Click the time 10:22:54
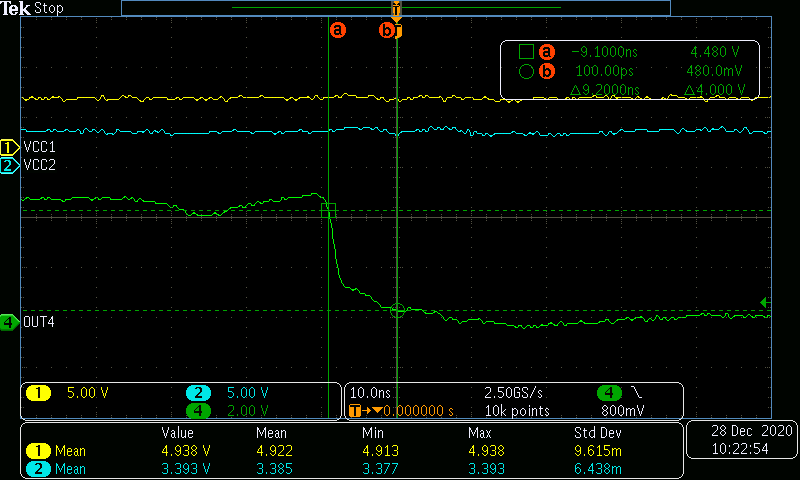Viewport: 800px width, 480px height. 740,449
